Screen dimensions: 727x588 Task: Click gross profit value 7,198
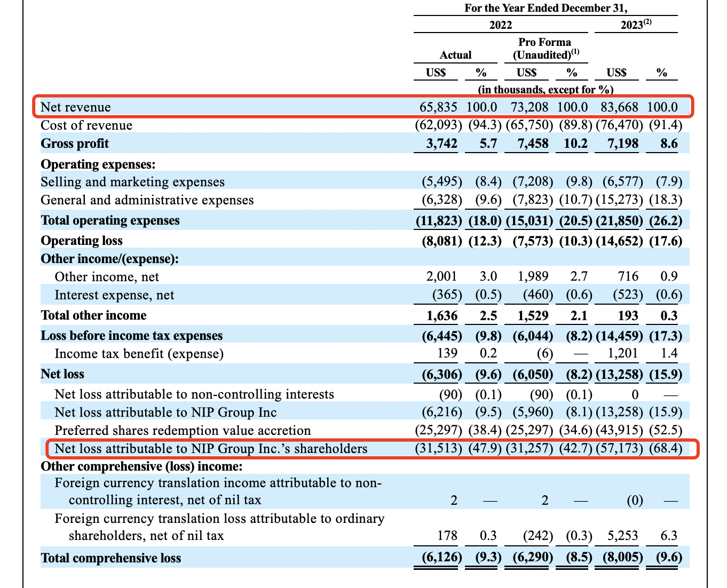coord(623,144)
